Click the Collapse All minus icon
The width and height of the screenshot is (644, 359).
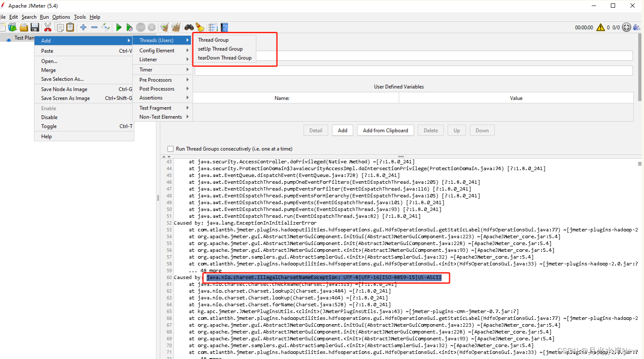(x=94, y=27)
